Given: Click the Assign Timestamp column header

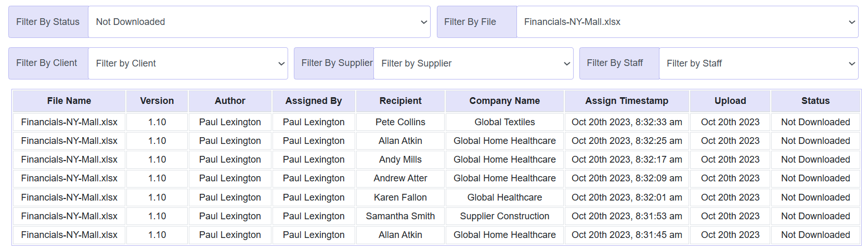Looking at the screenshot, I should pyautogui.click(x=627, y=101).
